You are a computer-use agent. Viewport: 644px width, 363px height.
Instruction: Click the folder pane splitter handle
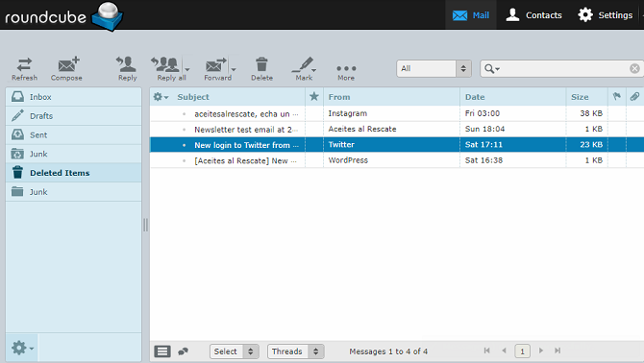coord(145,225)
